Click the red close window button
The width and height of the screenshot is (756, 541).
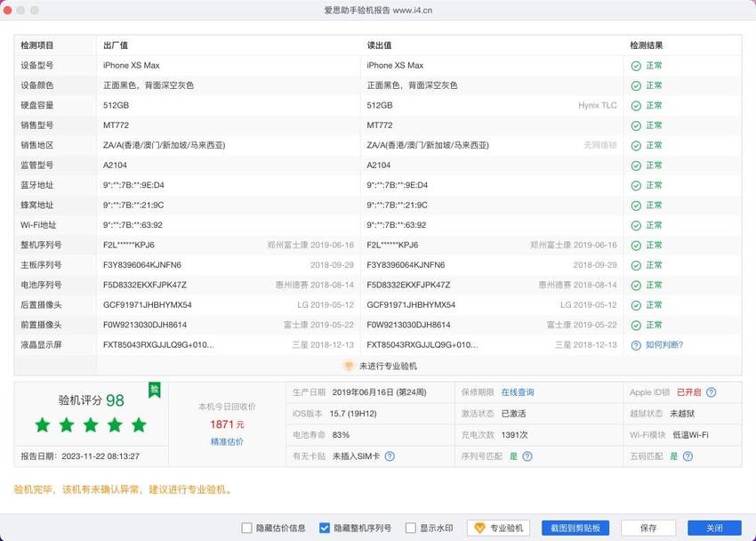(7, 10)
